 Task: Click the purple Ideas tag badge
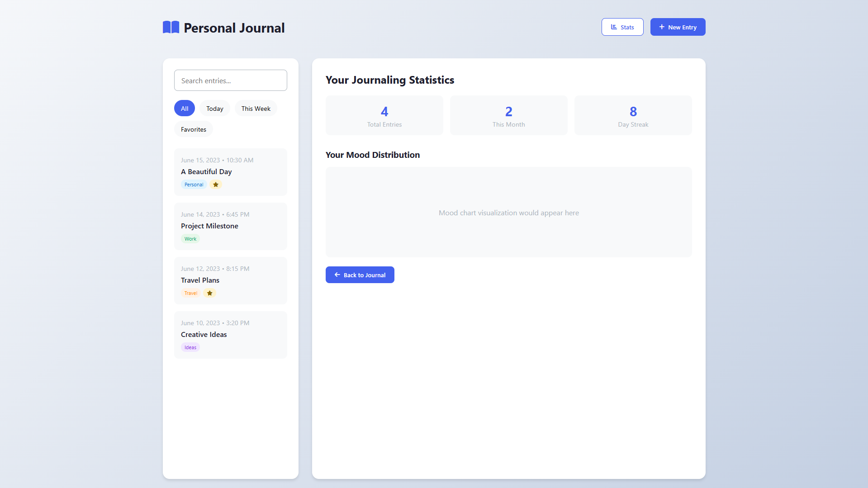[190, 347]
